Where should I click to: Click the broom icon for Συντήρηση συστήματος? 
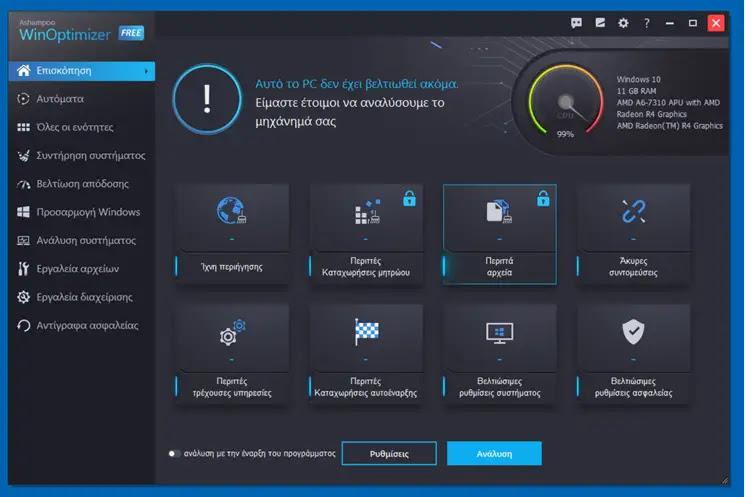pyautogui.click(x=23, y=155)
